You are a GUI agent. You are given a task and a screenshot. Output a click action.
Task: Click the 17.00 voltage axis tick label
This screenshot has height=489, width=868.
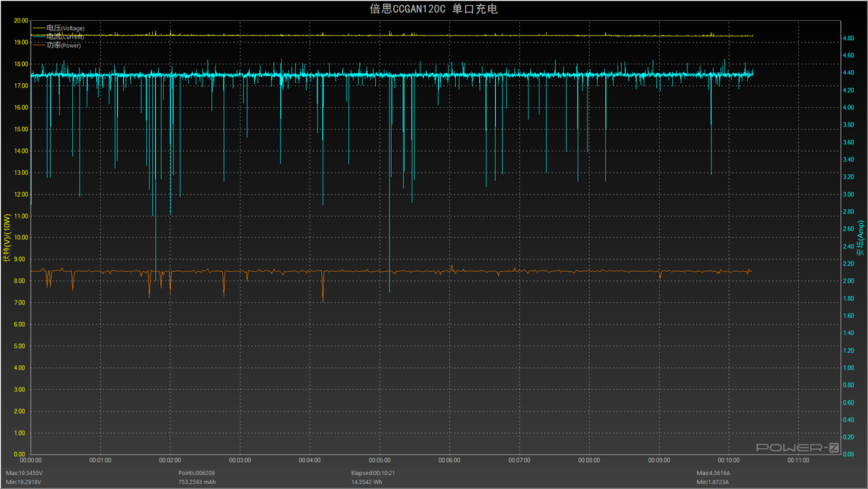click(x=21, y=86)
